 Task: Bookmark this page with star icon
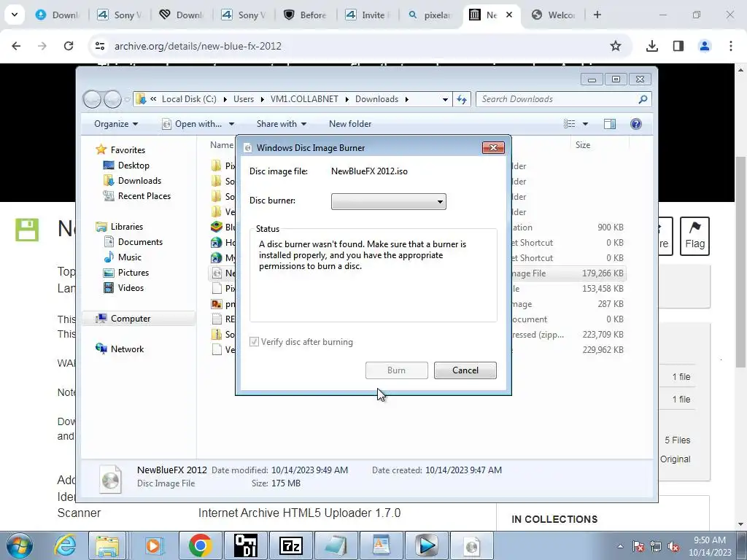click(616, 46)
